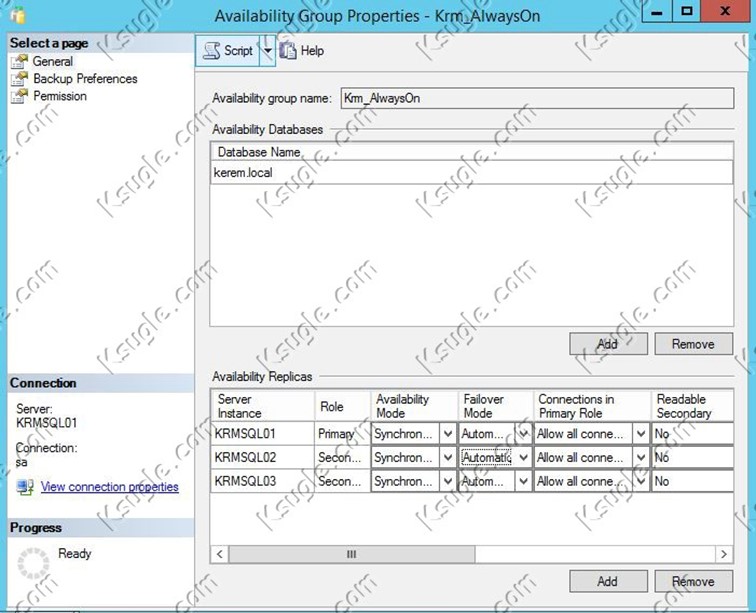Open Failover Mode dropdown for KRMSQL03
The width and height of the screenshot is (756, 613).
coord(524,481)
